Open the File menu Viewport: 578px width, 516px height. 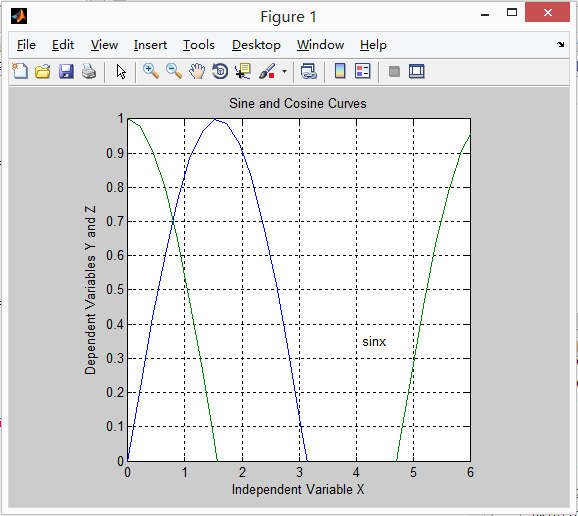(26, 45)
